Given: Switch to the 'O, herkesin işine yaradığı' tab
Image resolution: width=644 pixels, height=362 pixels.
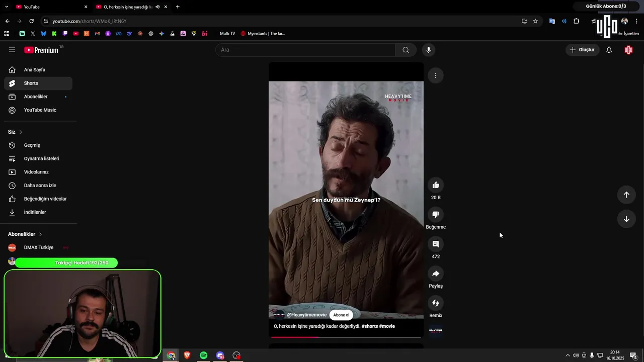Looking at the screenshot, I should tap(128, 7).
